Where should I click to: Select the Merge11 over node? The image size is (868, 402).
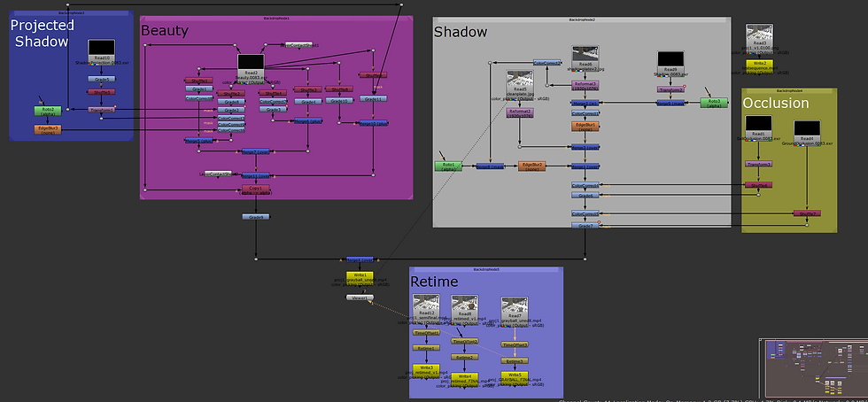pos(256,175)
